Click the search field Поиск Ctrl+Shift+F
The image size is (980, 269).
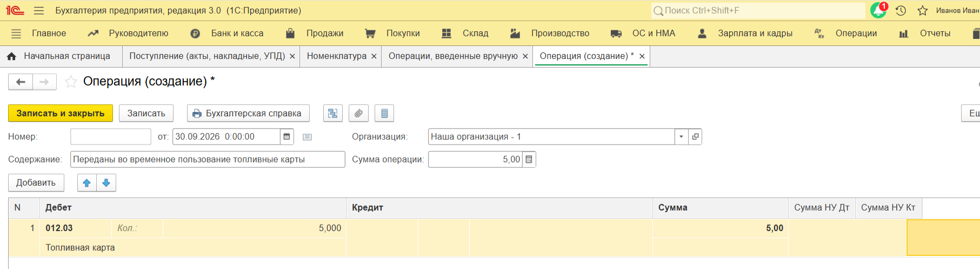(758, 10)
